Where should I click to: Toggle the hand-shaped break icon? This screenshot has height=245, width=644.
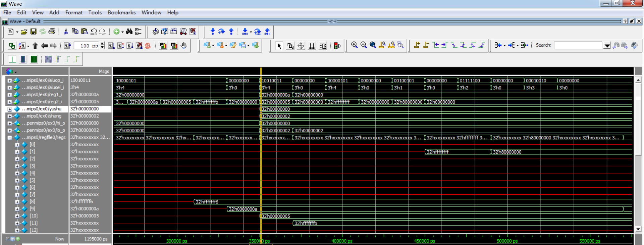[x=184, y=46]
